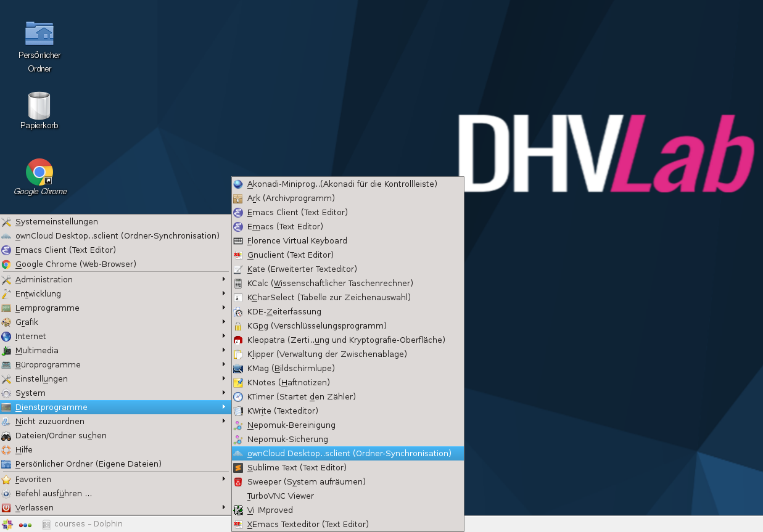Open Akonadi-Miniprogramm from the Dienstprogramme submenu
This screenshot has height=532, width=763.
pos(348,184)
